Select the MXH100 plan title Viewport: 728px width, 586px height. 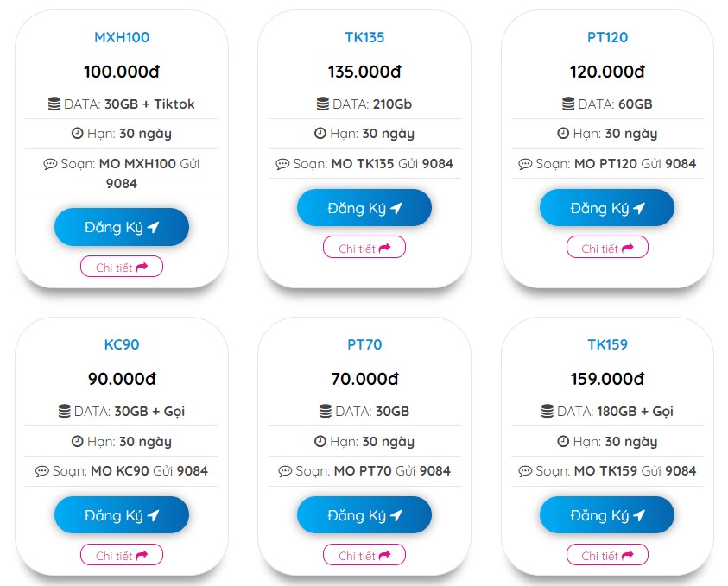tap(121, 37)
